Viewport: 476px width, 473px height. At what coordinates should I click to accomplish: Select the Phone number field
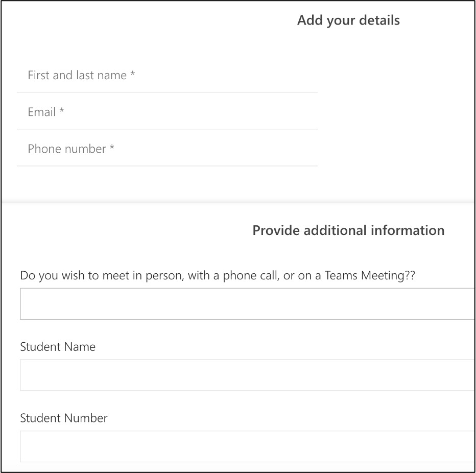click(x=167, y=149)
